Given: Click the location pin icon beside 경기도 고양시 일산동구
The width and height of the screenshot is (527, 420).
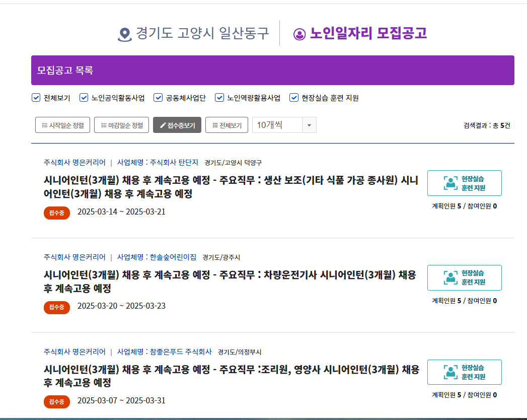Looking at the screenshot, I should [125, 34].
